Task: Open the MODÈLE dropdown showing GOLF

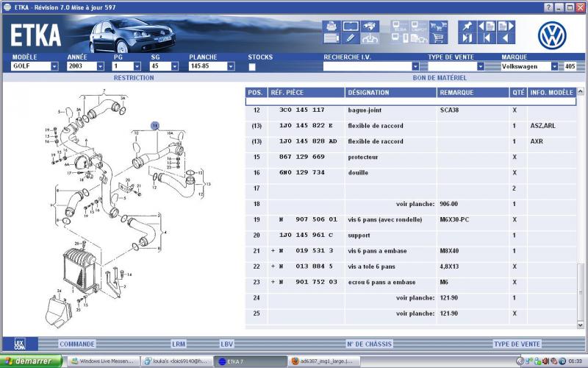Action: pyautogui.click(x=54, y=66)
